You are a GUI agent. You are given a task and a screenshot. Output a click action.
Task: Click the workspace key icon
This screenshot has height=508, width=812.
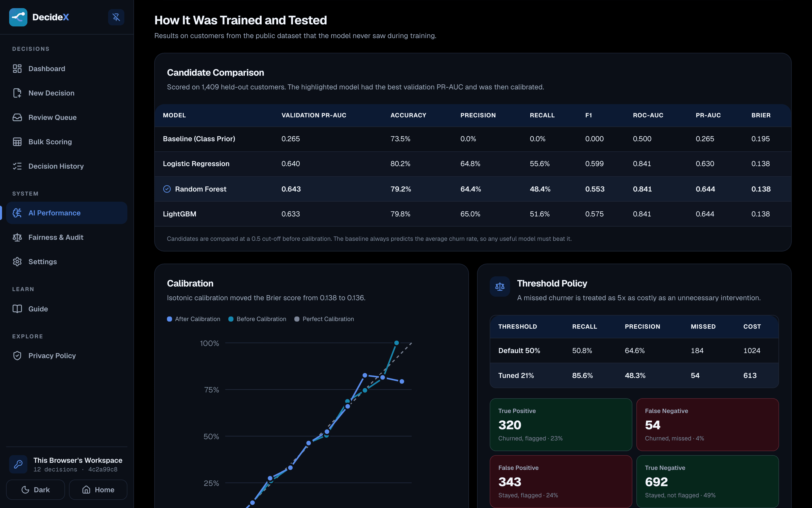(18, 464)
